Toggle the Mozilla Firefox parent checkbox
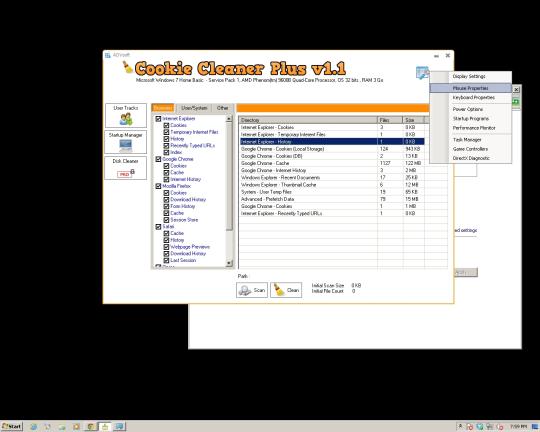This screenshot has height=432, width=540. [x=158, y=186]
